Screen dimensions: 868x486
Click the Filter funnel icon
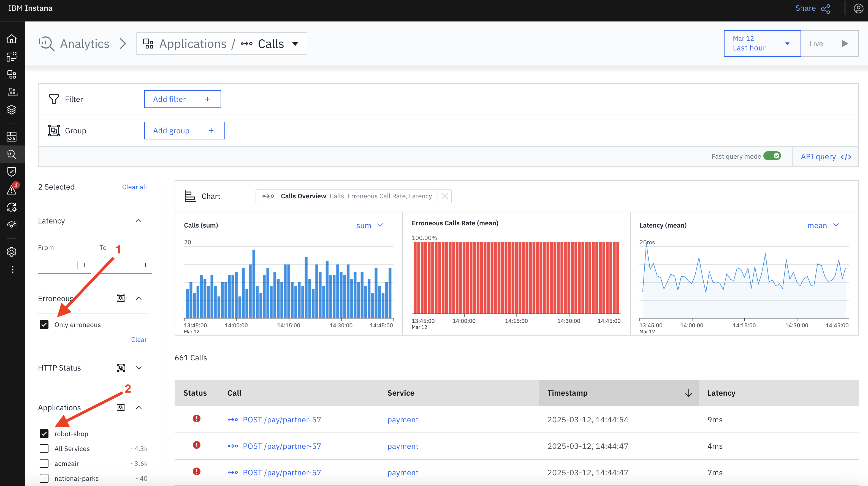pyautogui.click(x=54, y=99)
